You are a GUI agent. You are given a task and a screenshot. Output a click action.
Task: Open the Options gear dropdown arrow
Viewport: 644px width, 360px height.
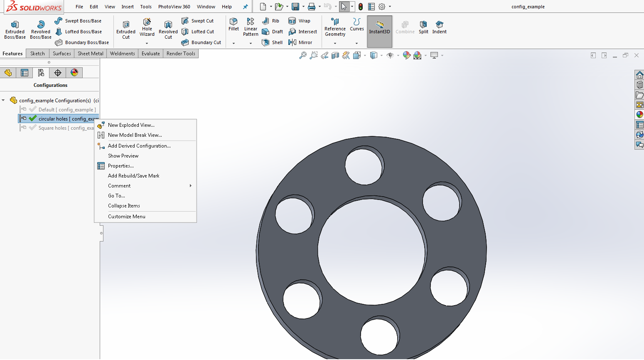point(390,7)
